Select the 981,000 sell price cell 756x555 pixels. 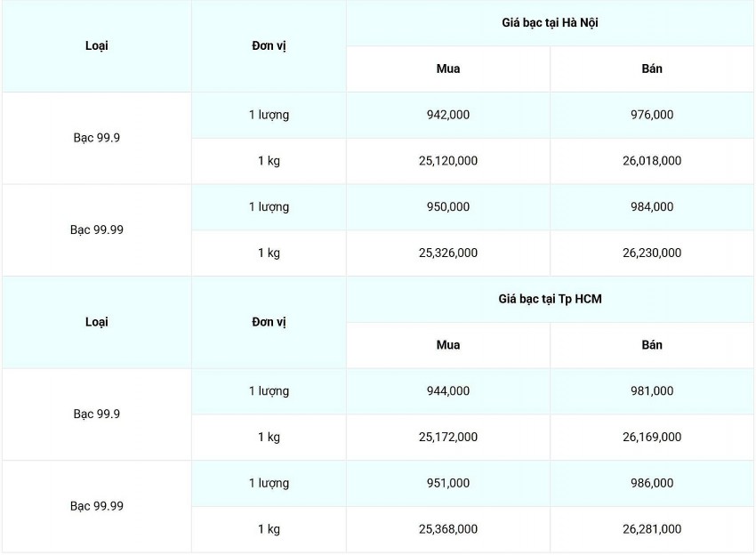tap(652, 391)
